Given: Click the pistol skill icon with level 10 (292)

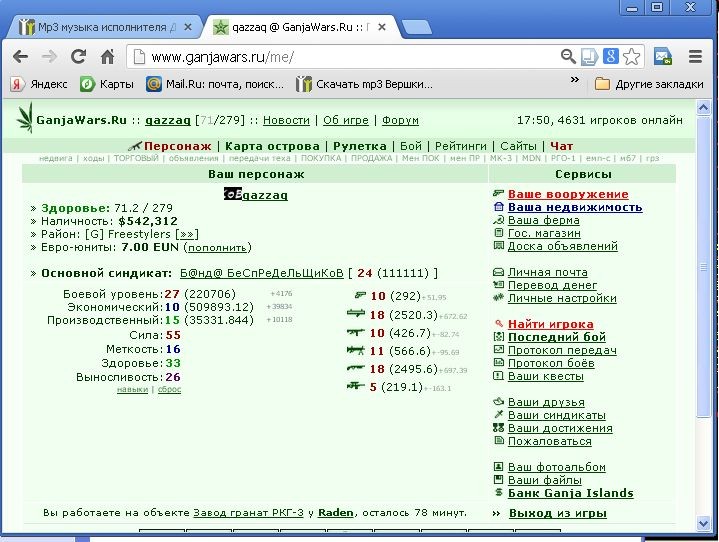Looking at the screenshot, I should (x=360, y=295).
